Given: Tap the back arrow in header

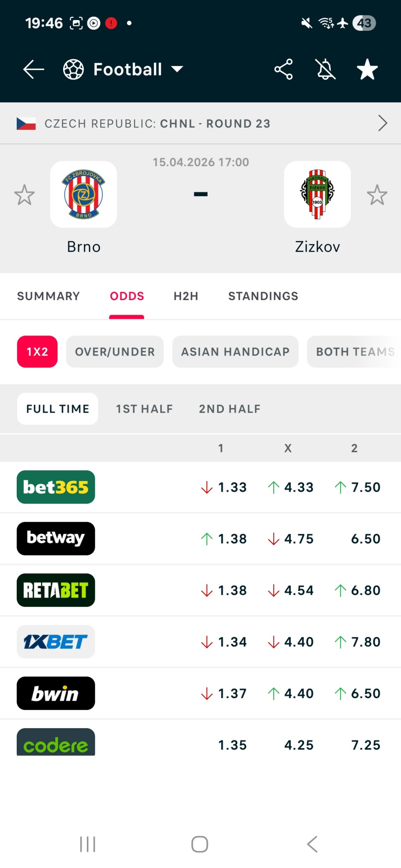Looking at the screenshot, I should (33, 69).
